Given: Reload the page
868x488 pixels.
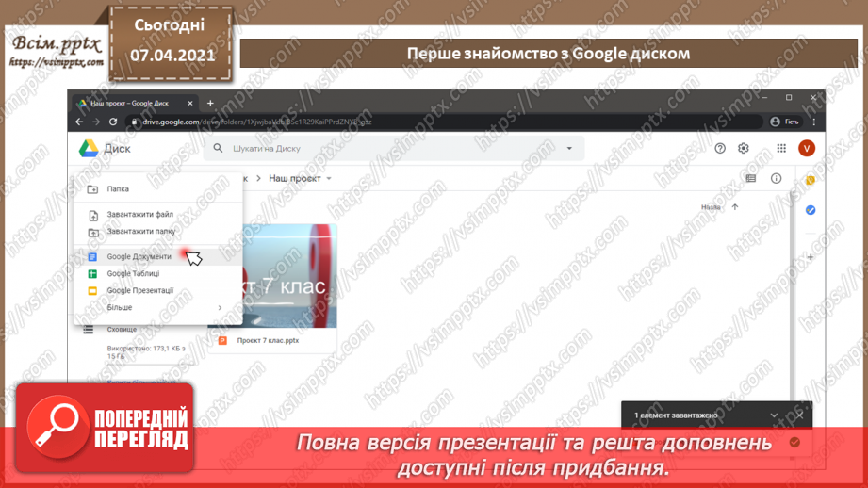Looking at the screenshot, I should [113, 122].
